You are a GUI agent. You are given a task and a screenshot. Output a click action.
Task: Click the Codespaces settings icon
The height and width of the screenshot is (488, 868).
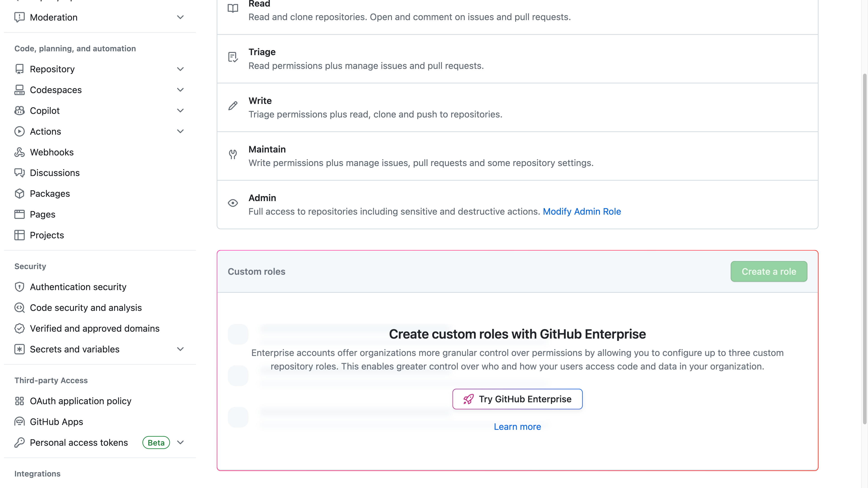click(20, 90)
